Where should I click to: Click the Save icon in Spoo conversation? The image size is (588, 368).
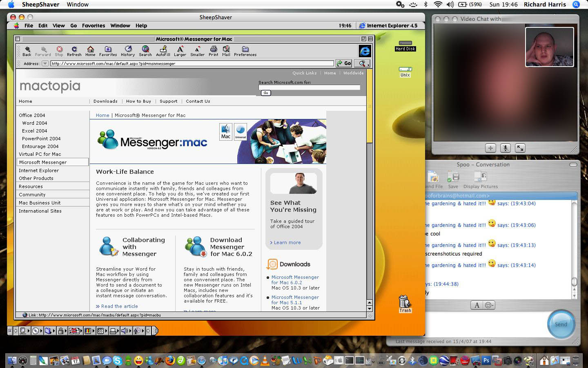coord(453,180)
